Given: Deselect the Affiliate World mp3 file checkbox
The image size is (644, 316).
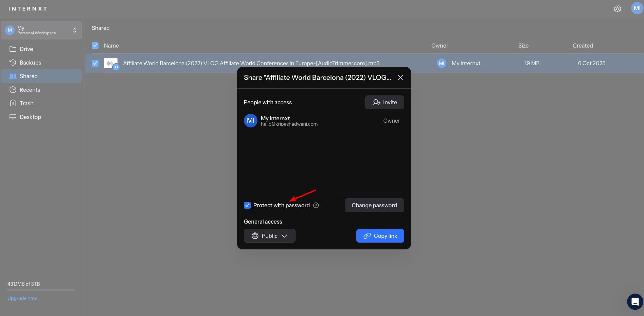Looking at the screenshot, I should pyautogui.click(x=95, y=63).
